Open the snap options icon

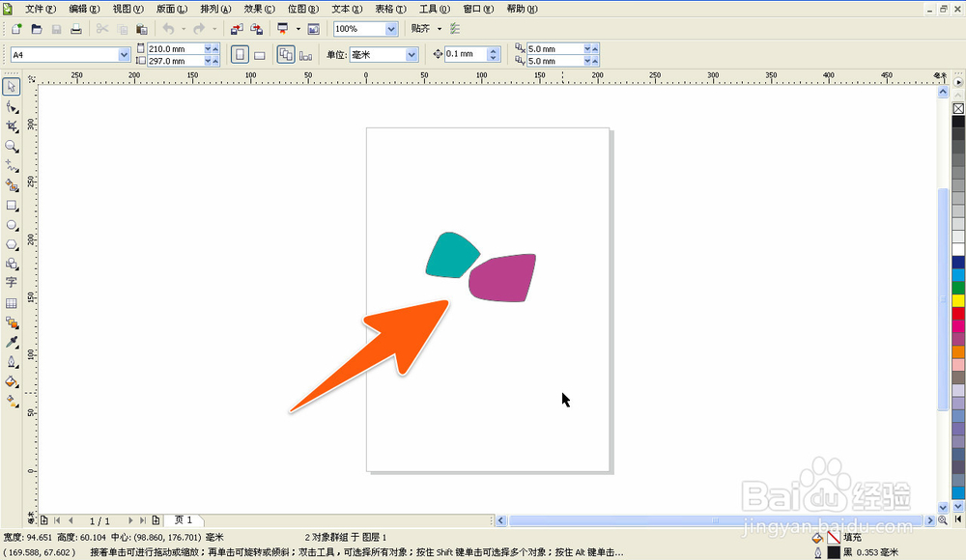(x=455, y=29)
